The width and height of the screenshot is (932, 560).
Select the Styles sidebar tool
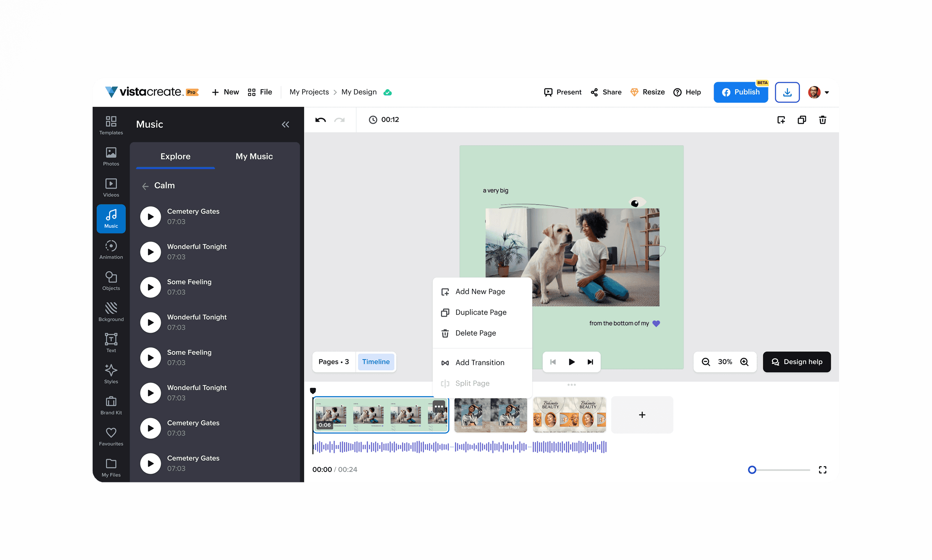click(x=111, y=374)
